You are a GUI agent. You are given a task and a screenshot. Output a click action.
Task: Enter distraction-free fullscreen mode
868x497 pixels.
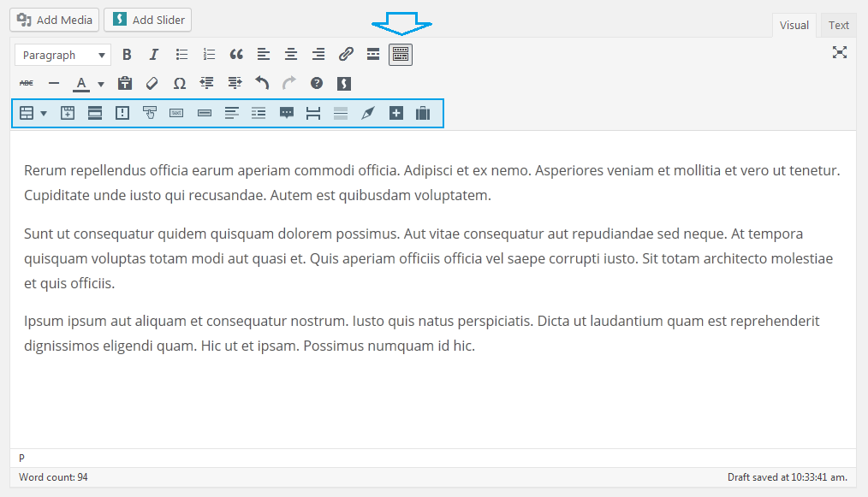pyautogui.click(x=840, y=52)
